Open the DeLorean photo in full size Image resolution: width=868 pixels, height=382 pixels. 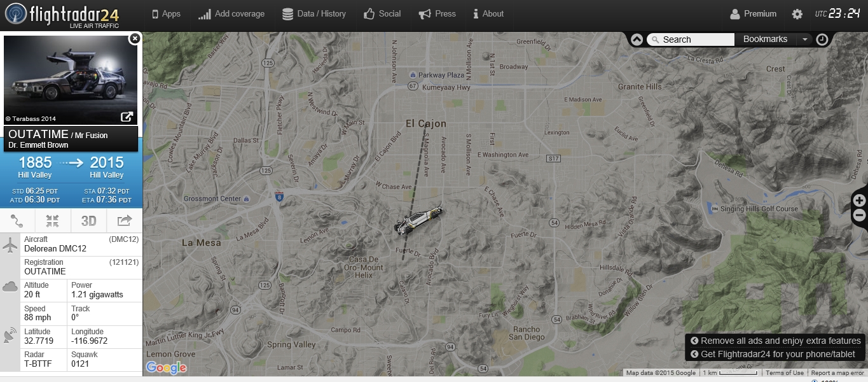point(127,117)
